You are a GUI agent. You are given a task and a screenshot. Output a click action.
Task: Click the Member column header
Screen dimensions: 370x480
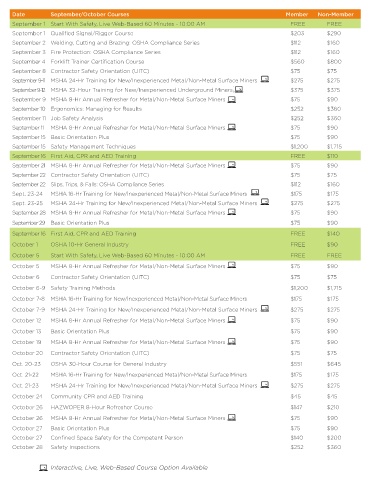tap(297, 14)
